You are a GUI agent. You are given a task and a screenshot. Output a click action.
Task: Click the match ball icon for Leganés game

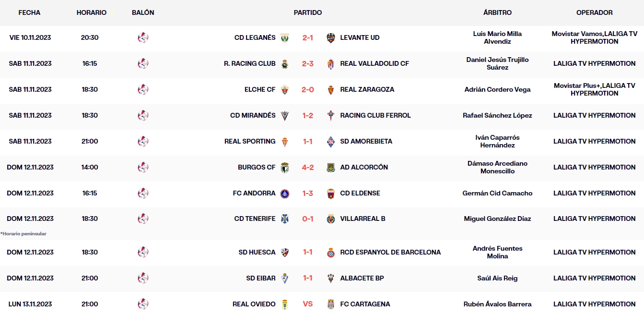[143, 37]
